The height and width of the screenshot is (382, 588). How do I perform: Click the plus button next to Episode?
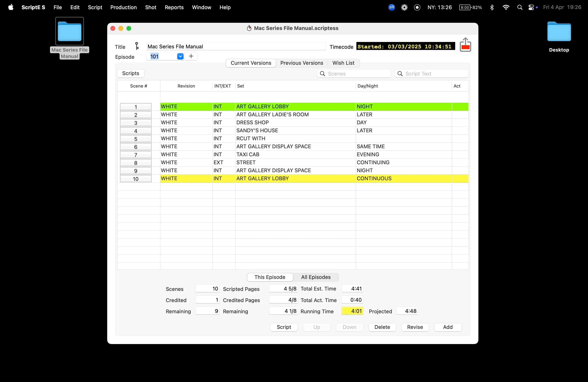pos(191,56)
